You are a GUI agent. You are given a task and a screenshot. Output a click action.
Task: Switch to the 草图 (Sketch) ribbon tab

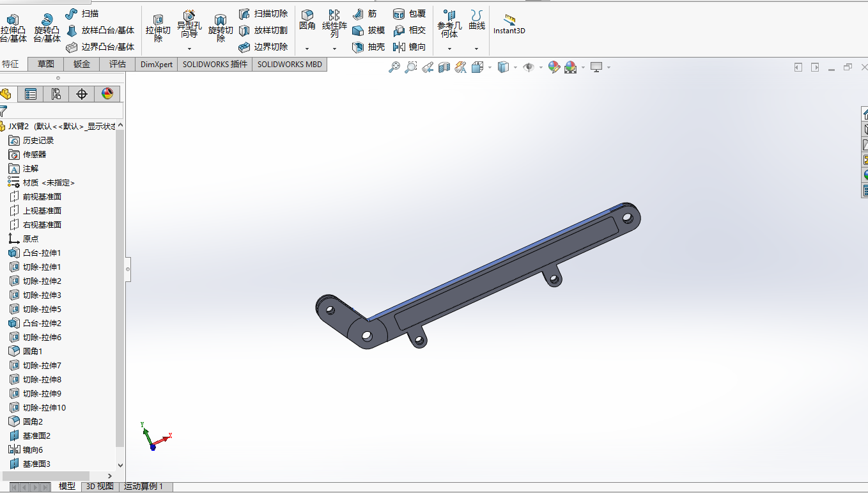[45, 64]
